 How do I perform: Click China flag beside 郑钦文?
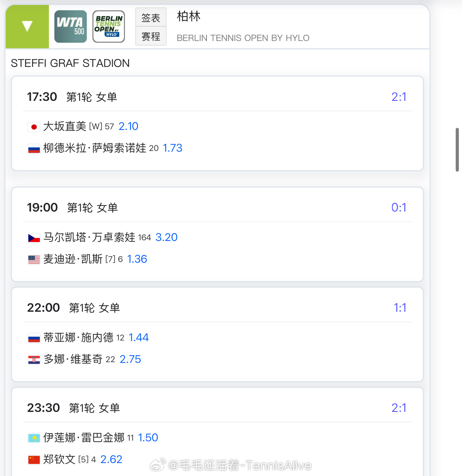[x=34, y=460]
